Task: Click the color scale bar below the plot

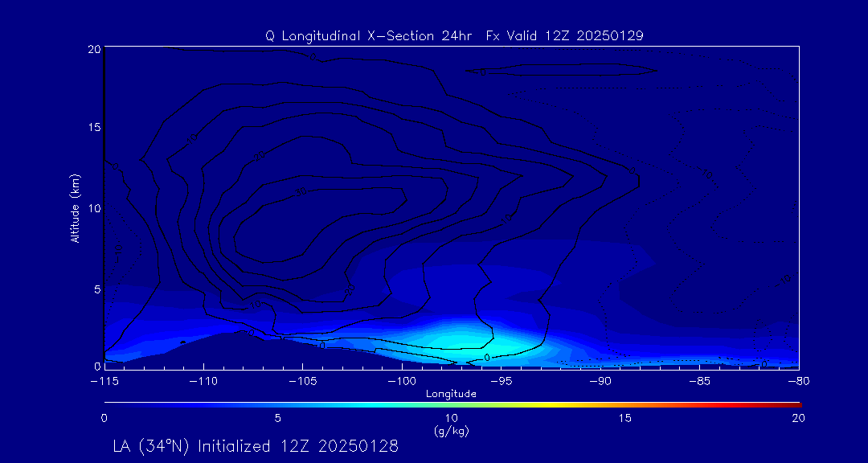Action: 452,405
